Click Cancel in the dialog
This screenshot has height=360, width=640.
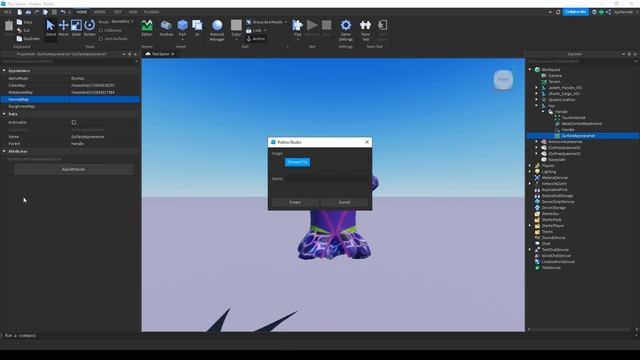(344, 202)
